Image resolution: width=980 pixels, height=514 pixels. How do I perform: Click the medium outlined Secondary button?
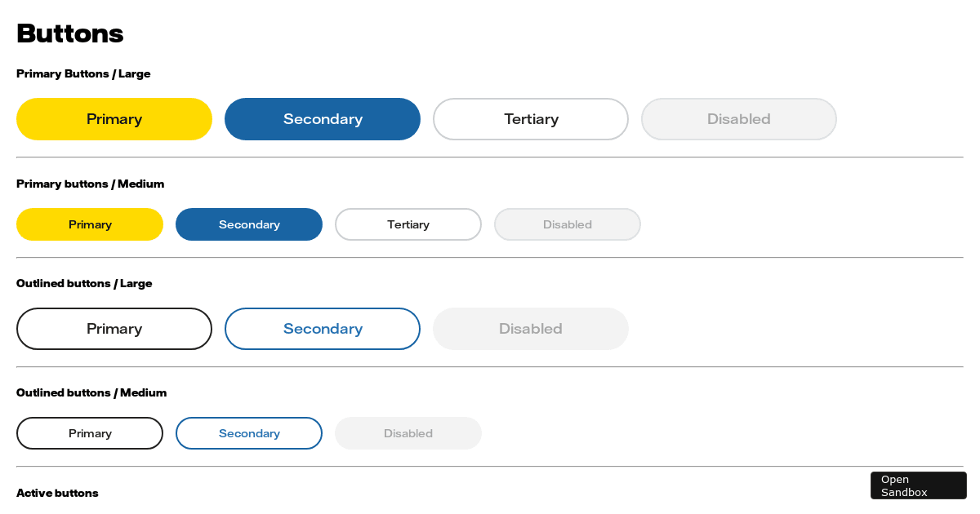tap(249, 433)
